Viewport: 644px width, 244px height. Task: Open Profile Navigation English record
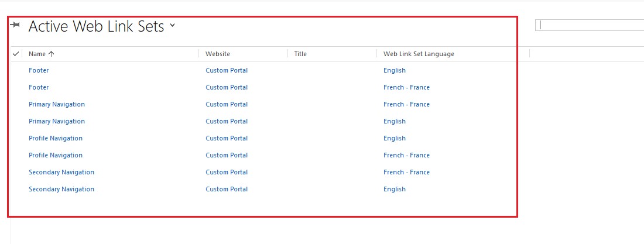pyautogui.click(x=56, y=138)
